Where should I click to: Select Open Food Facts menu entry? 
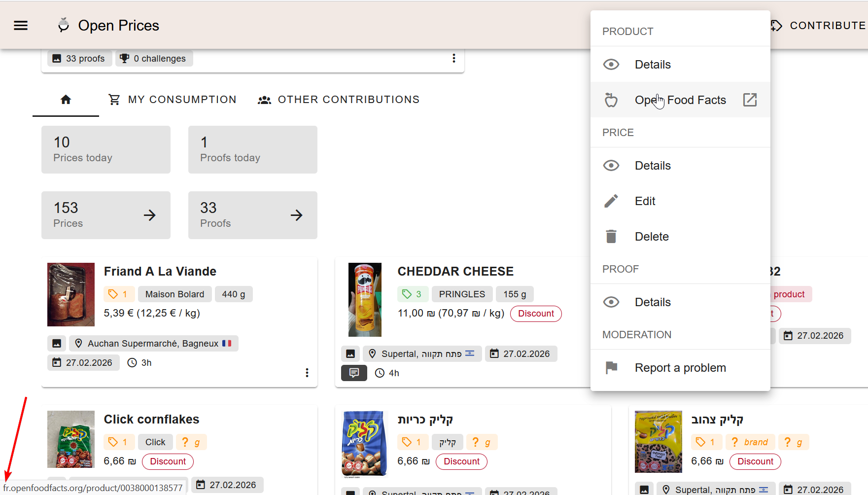(680, 100)
